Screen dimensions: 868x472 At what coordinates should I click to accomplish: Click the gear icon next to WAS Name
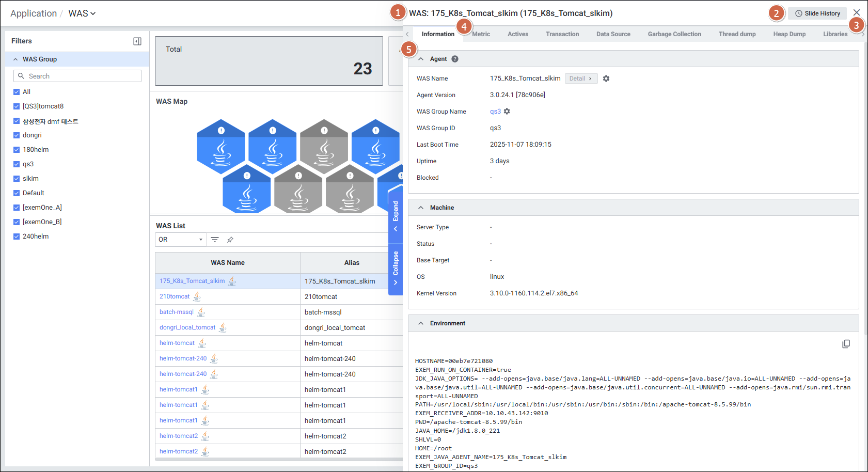tap(606, 78)
